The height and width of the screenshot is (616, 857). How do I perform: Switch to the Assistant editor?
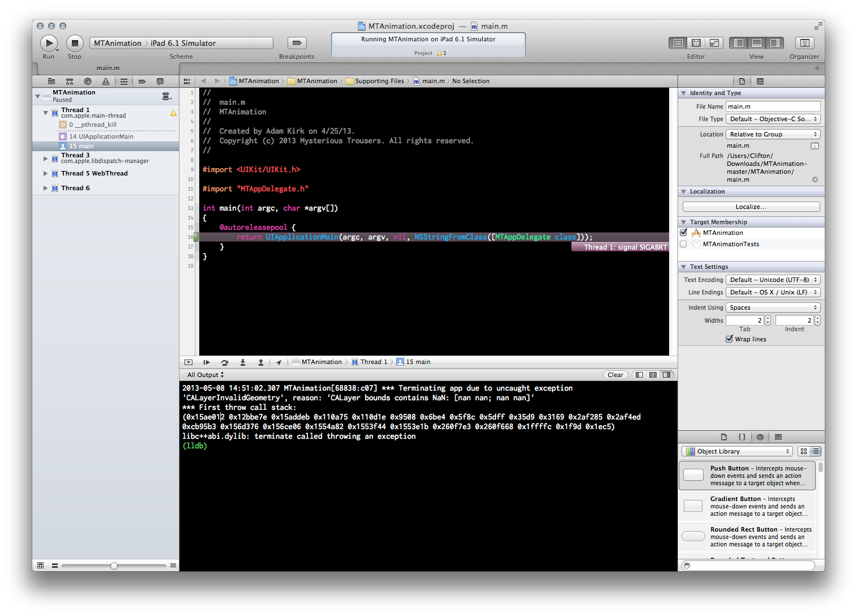(696, 43)
